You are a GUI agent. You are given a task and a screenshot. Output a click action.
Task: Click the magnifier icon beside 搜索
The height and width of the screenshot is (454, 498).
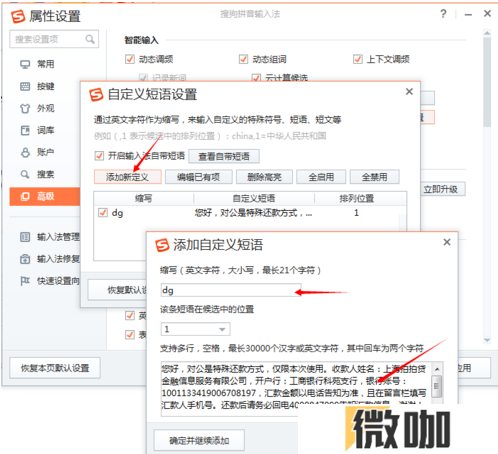click(25, 174)
